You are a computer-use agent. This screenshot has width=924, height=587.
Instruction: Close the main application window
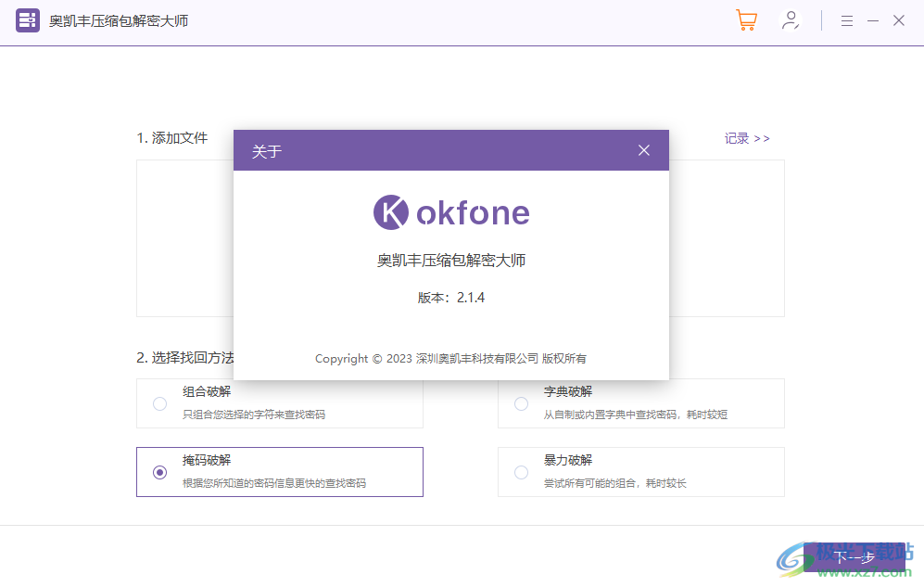coord(899,21)
